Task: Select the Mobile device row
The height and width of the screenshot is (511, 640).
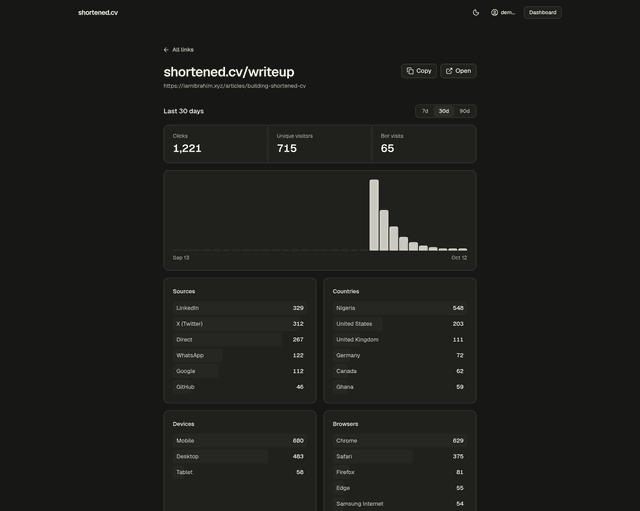Action: 240,441
